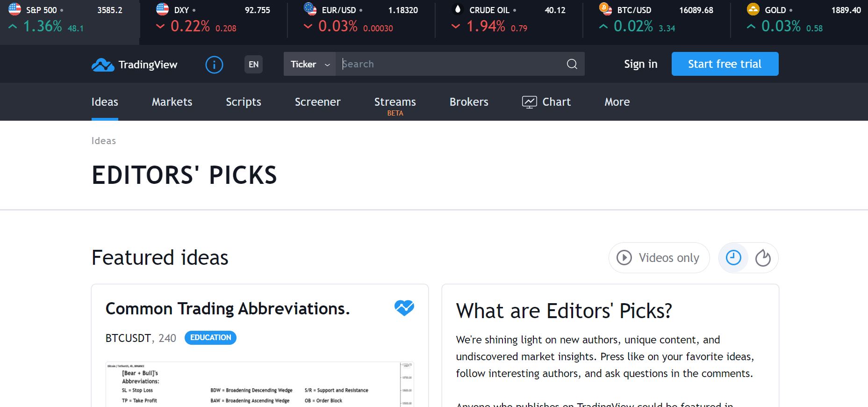Open the Brokers page
Viewport: 868px width, 407px height.
pos(469,102)
